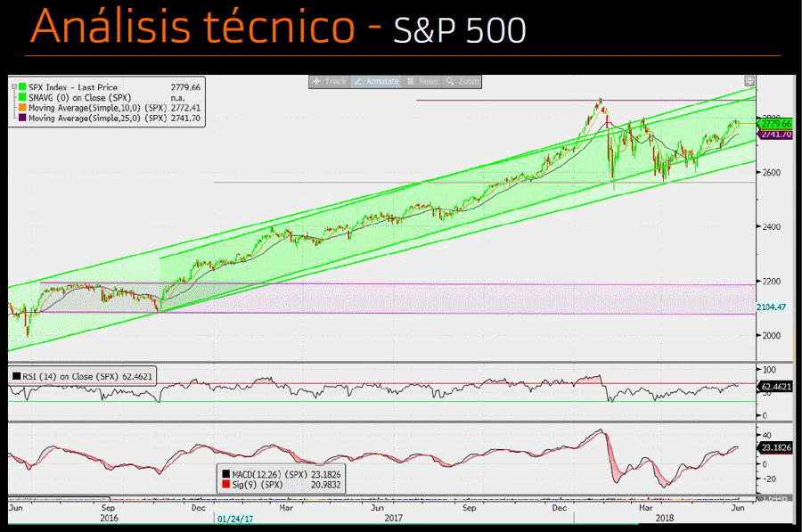Click RSI value tag 62.4621 on right axis

click(776, 387)
